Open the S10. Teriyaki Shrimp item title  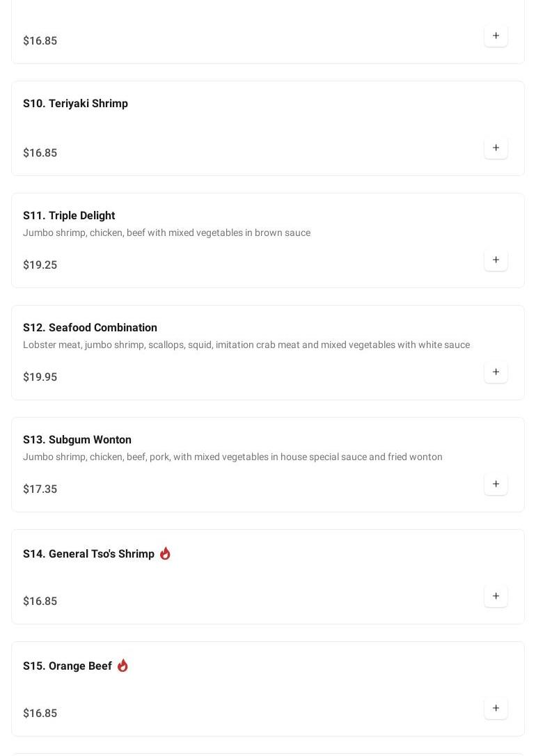click(75, 104)
